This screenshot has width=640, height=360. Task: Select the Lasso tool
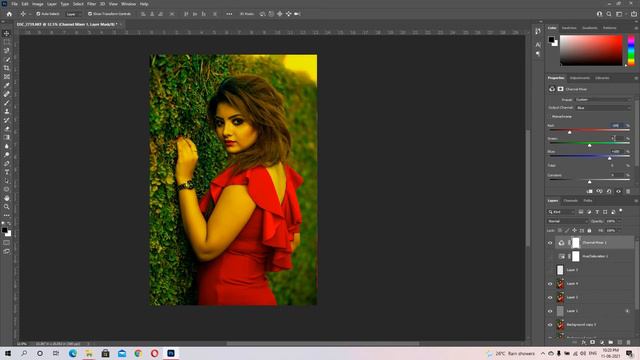[x=7, y=51]
